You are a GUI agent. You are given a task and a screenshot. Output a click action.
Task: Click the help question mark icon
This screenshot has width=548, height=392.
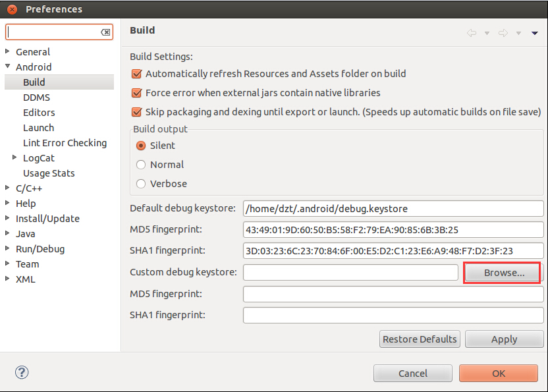pos(22,372)
